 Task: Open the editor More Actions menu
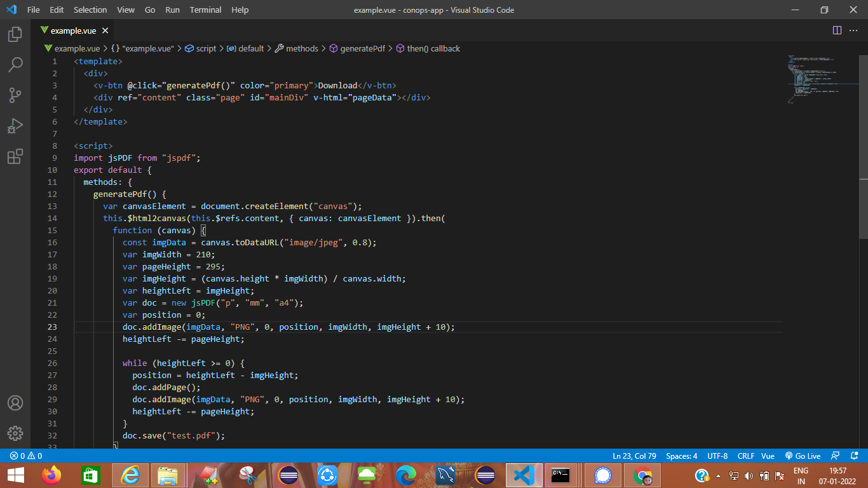click(853, 30)
